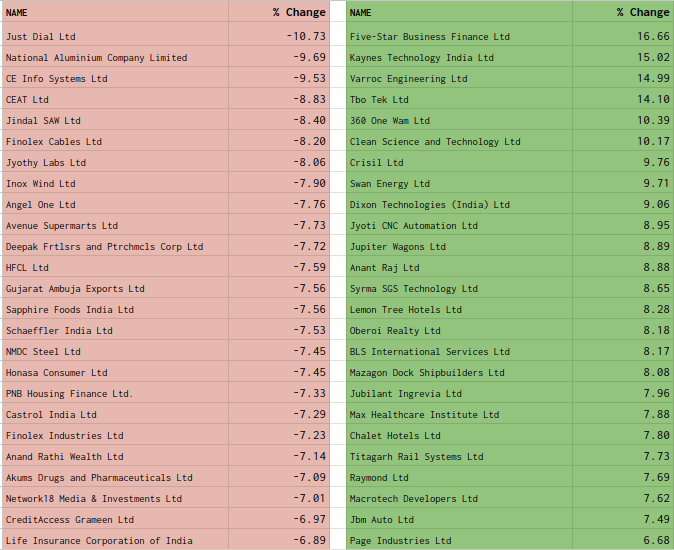Select the Avenue Supermarts Ltd cell

[115, 226]
